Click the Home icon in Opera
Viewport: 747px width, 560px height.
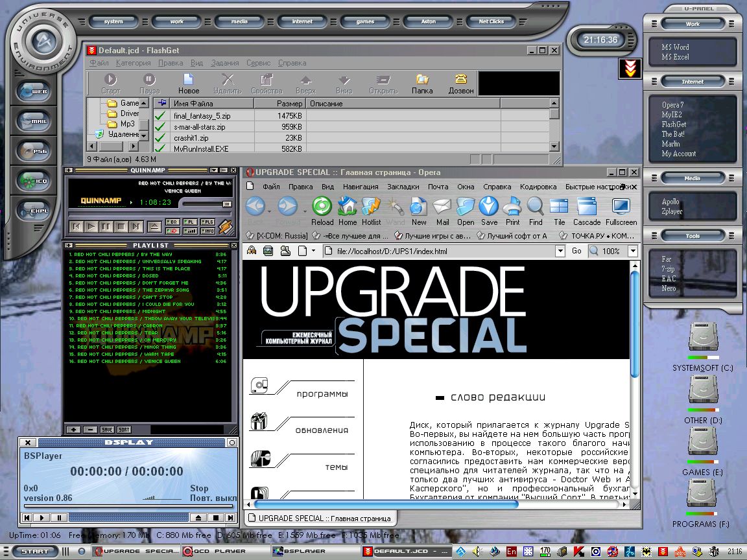[x=348, y=207]
